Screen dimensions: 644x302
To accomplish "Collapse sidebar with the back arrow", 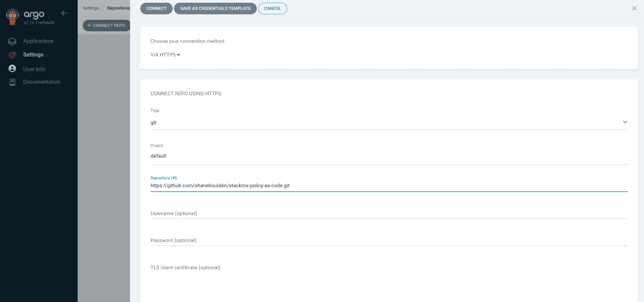I will (x=64, y=13).
